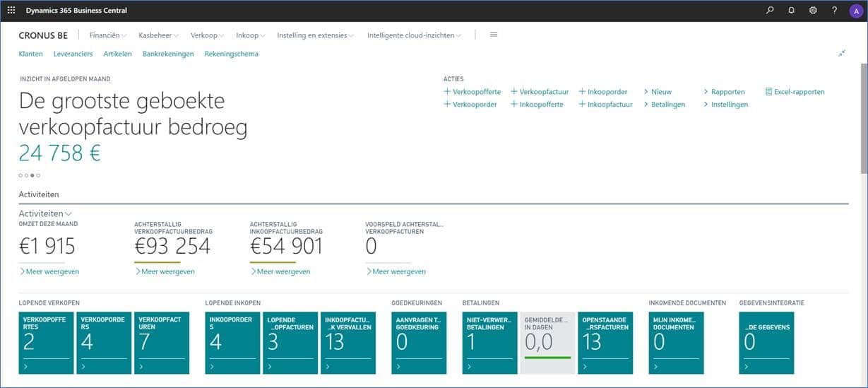Open the Leveranciers list

click(73, 54)
